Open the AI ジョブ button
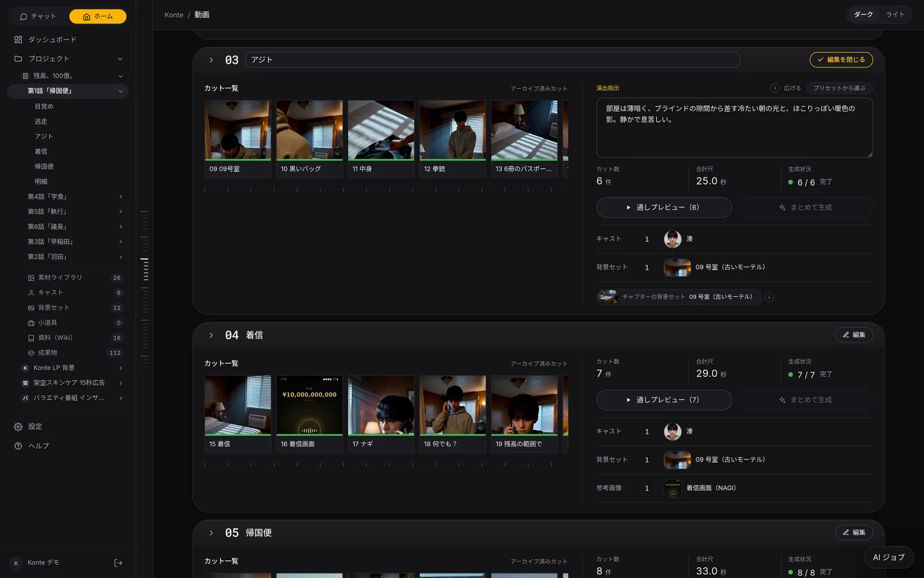The width and height of the screenshot is (924, 578). [x=889, y=558]
